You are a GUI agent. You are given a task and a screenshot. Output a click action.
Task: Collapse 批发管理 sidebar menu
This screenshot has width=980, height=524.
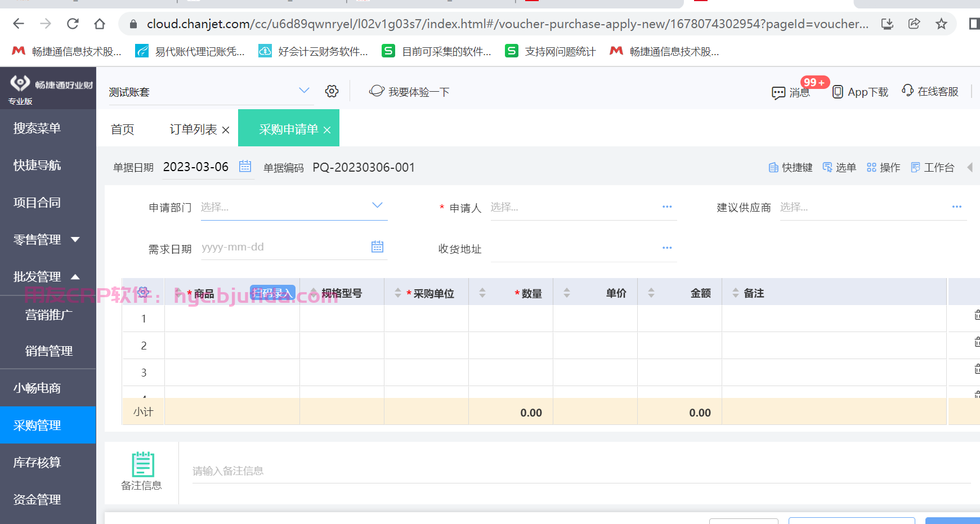(75, 277)
